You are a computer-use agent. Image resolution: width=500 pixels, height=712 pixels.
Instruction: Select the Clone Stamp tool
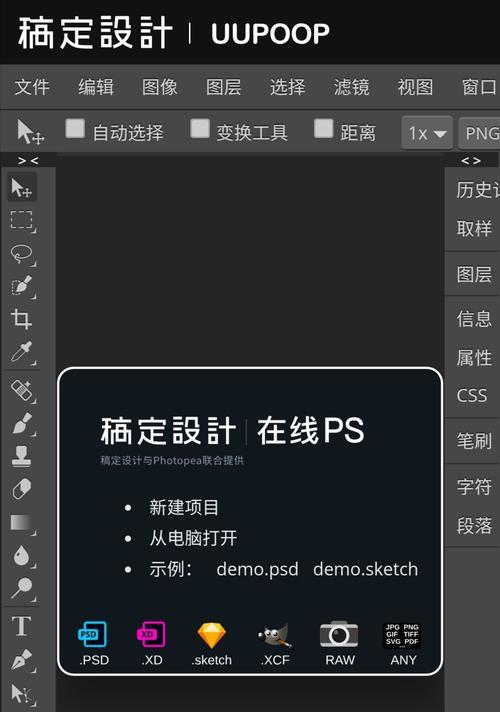click(21, 456)
